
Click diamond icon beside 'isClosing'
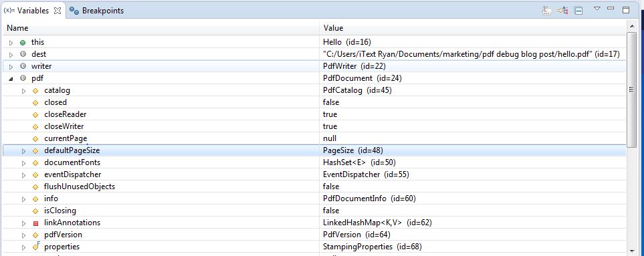[x=35, y=211]
